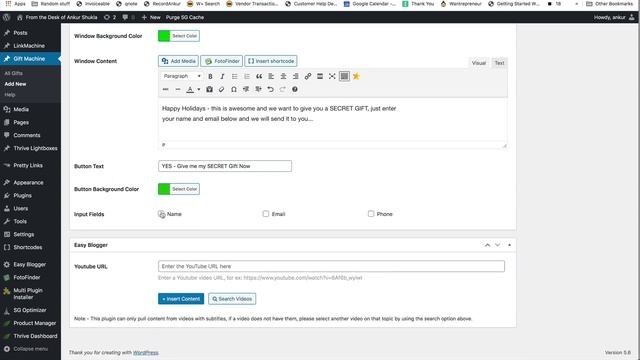Apply numbered list formatting
The image size is (640, 360).
point(247,76)
